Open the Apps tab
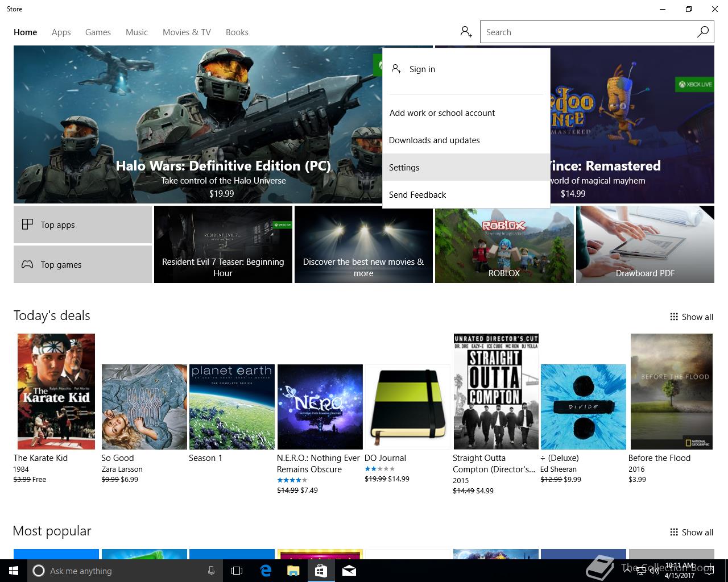The width and height of the screenshot is (728, 582). pos(61,32)
